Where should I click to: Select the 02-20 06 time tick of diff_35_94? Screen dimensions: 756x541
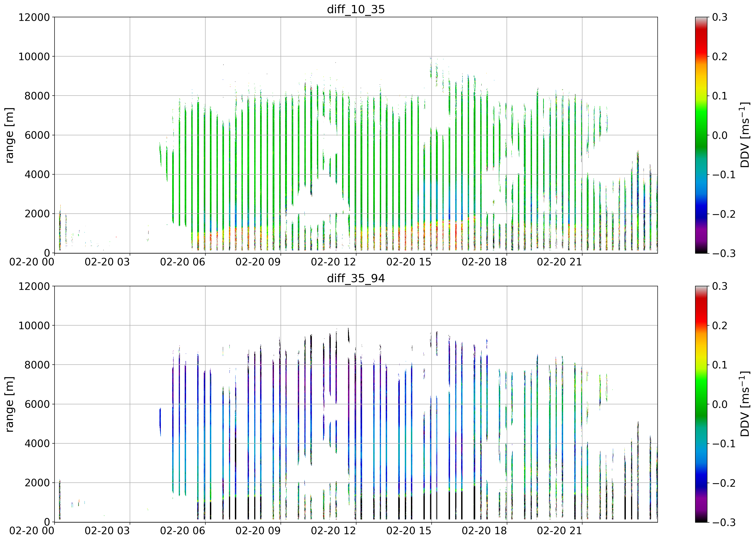(x=182, y=531)
